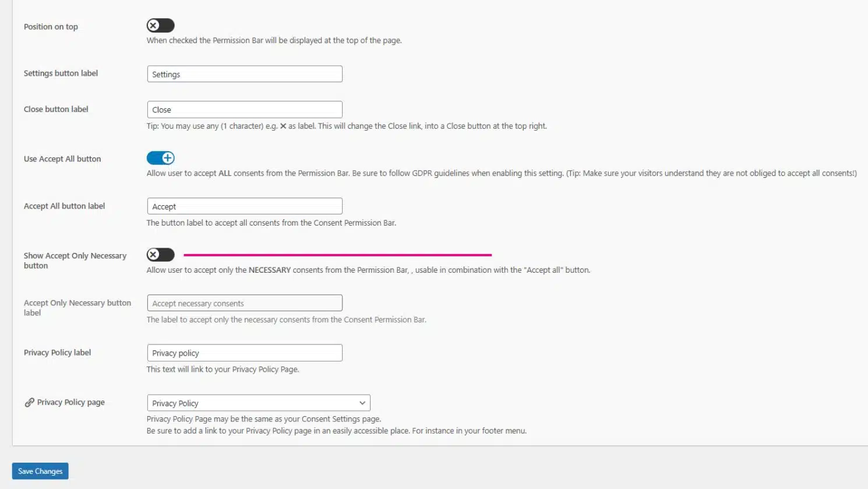Click the 'Position on top' label text
The width and height of the screenshot is (868, 489).
(x=51, y=27)
